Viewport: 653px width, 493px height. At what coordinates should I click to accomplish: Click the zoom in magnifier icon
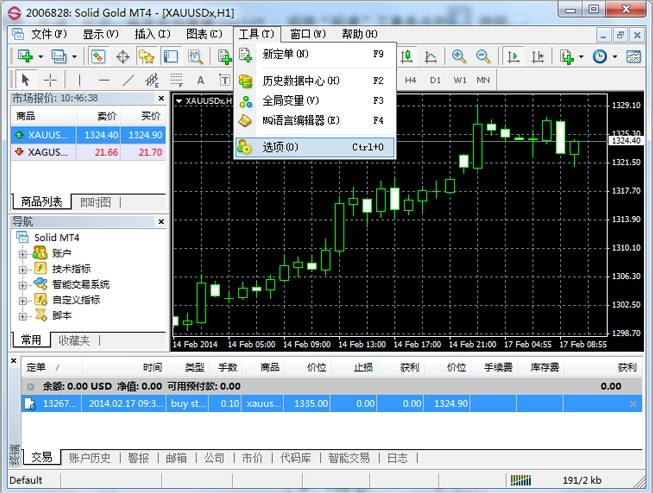click(x=460, y=57)
